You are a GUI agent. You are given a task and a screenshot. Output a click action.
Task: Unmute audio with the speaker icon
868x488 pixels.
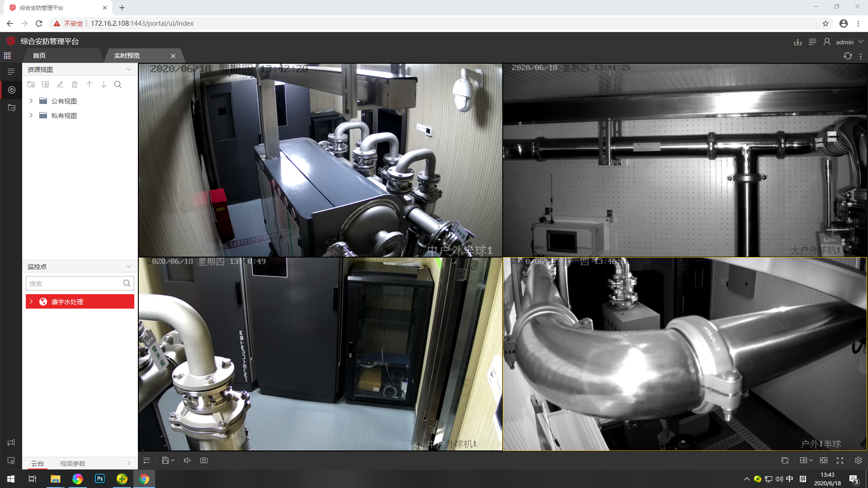pyautogui.click(x=187, y=460)
